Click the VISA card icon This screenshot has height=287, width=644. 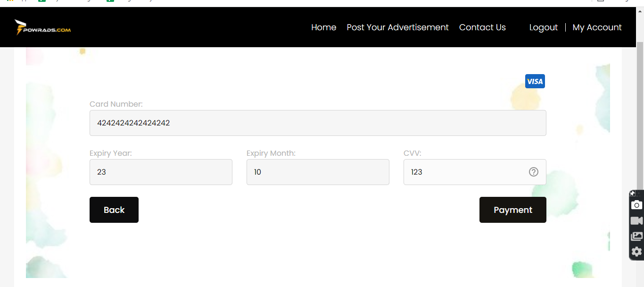(535, 81)
